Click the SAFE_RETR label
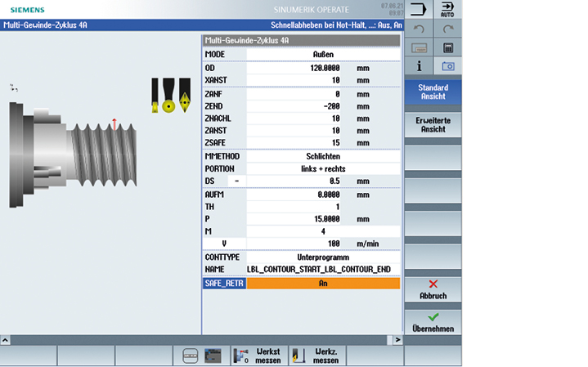The width and height of the screenshot is (588, 367). point(224,284)
